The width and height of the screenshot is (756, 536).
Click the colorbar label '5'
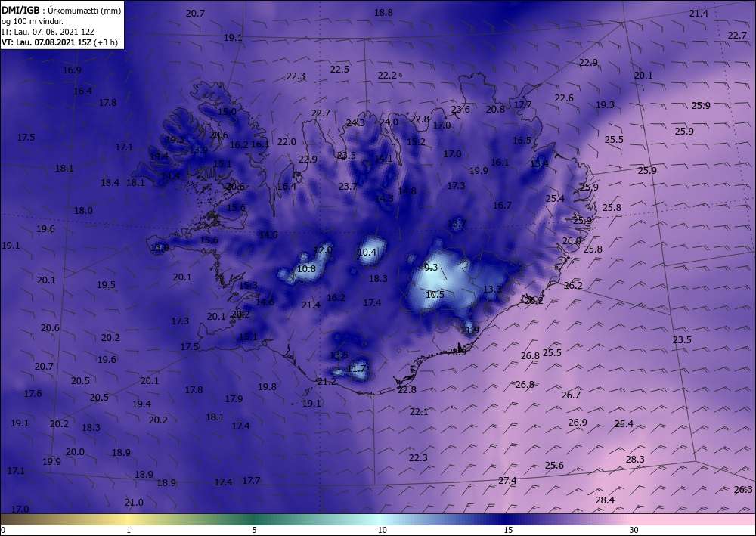click(x=254, y=530)
